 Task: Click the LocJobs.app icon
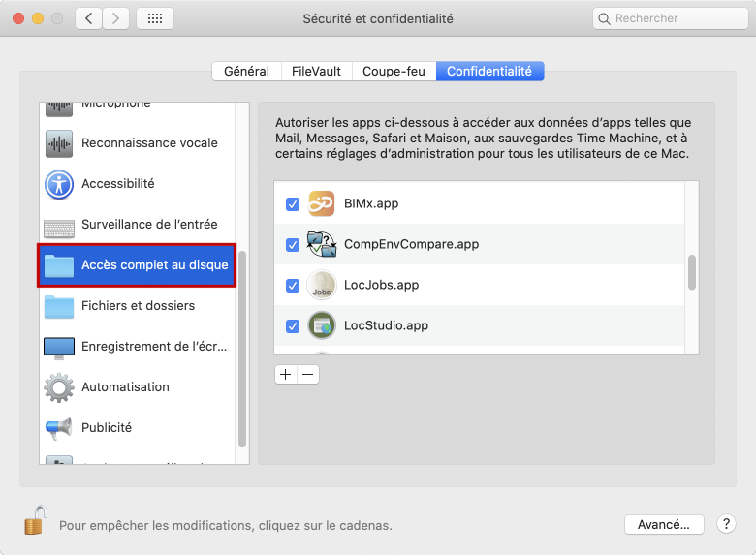(322, 285)
